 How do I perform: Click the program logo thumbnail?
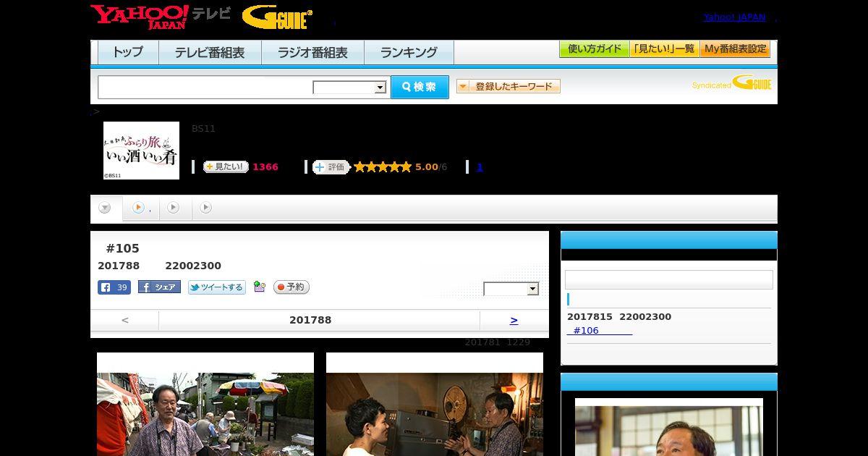click(141, 151)
